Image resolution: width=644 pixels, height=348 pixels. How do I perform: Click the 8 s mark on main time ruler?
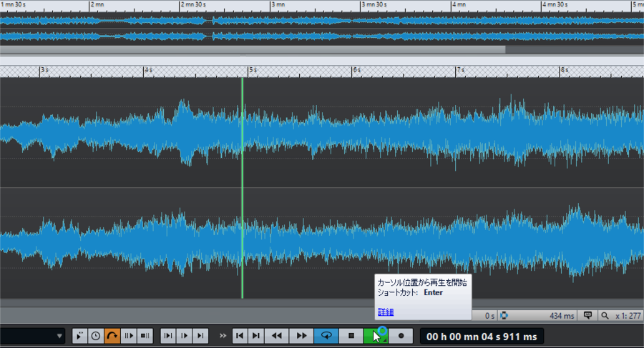pyautogui.click(x=565, y=70)
